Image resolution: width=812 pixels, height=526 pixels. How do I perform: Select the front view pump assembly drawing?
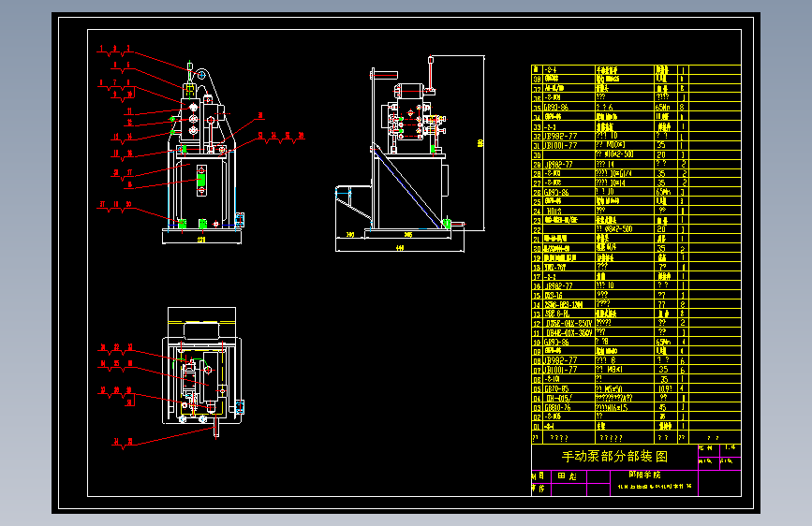(x=202, y=152)
